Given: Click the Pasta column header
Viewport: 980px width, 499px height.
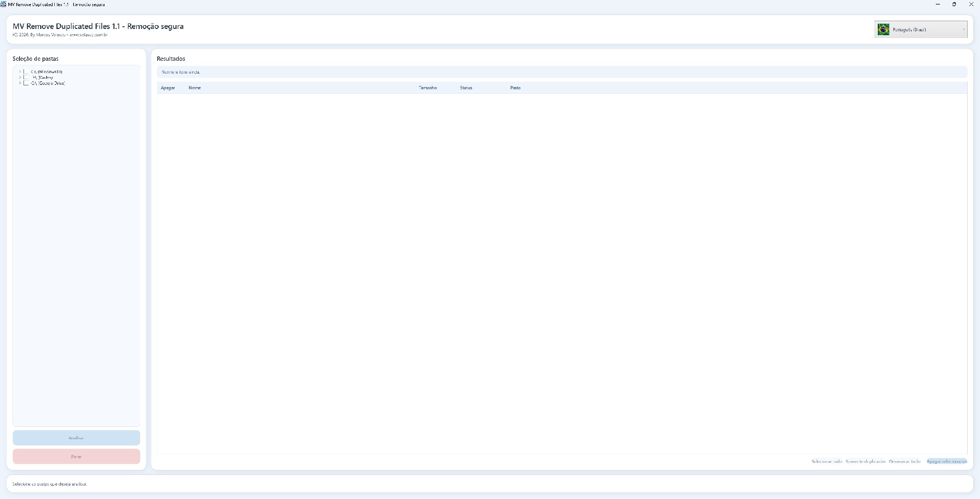Looking at the screenshot, I should [x=515, y=88].
